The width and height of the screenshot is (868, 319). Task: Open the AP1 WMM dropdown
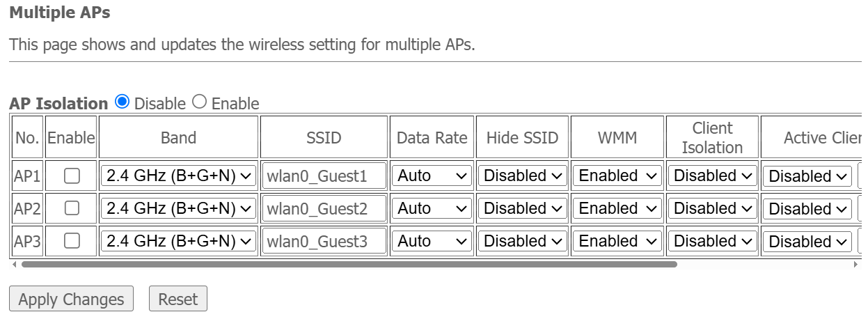point(617,176)
